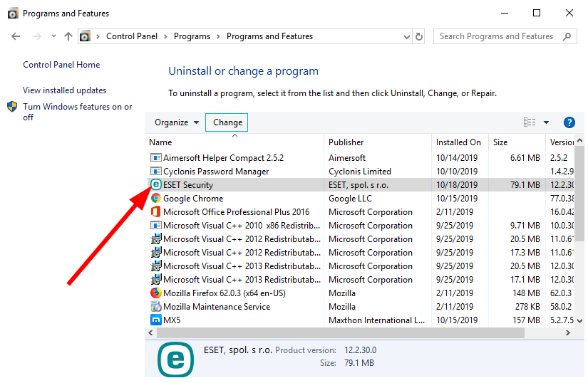Screen dimensions: 588x383
Task: Click the Change button
Action: coord(227,122)
